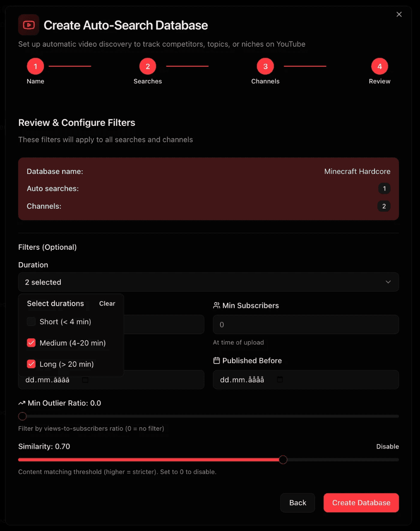Click the Back button
The width and height of the screenshot is (420, 531).
pos(298,503)
